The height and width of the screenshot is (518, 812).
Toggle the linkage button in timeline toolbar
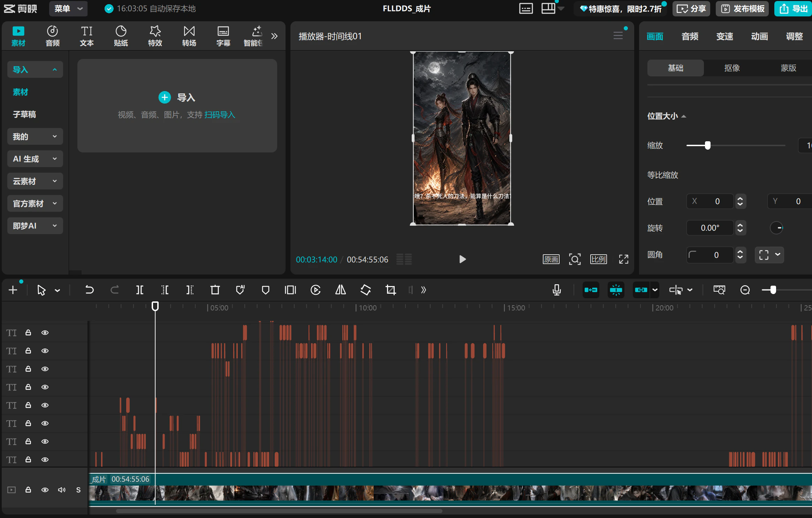pyautogui.click(x=641, y=290)
